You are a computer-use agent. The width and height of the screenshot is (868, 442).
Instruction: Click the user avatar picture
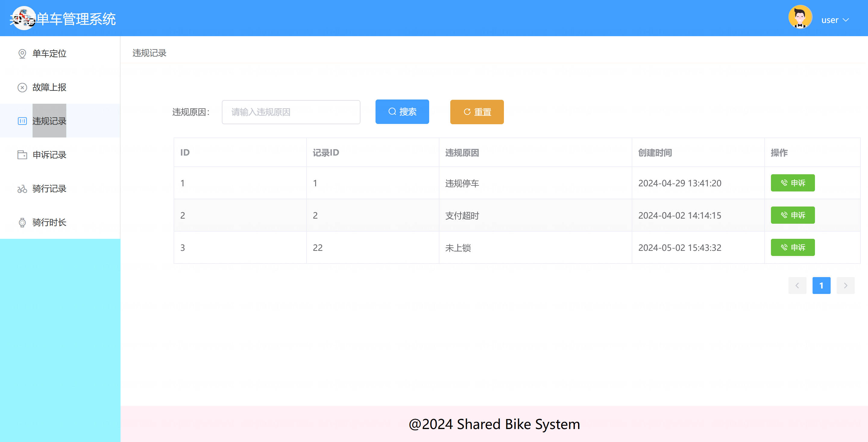(x=800, y=17)
